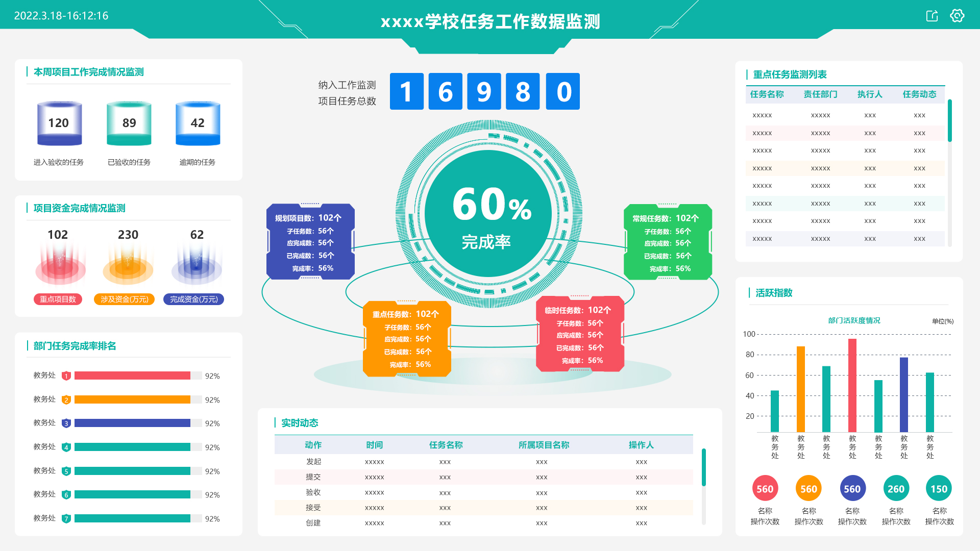Click the 完成资金(万元) blue label
This screenshot has height=551, width=980.
[193, 299]
